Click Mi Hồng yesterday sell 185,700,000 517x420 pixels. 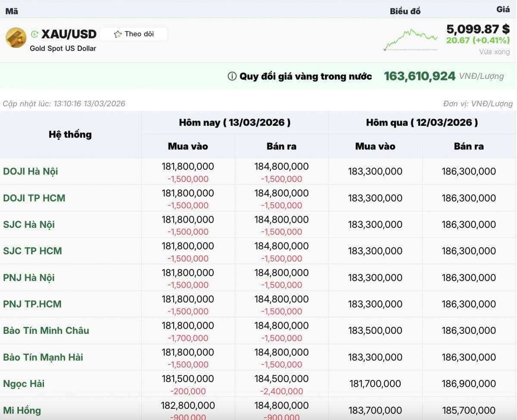pyautogui.click(x=469, y=411)
